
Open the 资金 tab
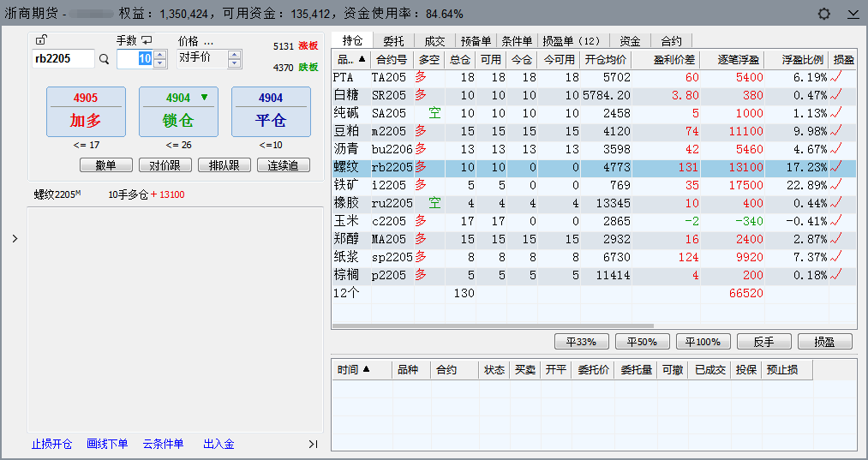coord(630,40)
